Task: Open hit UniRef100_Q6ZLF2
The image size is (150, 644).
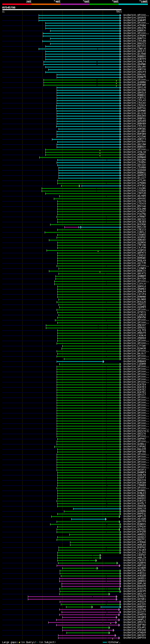Action: 135,51
